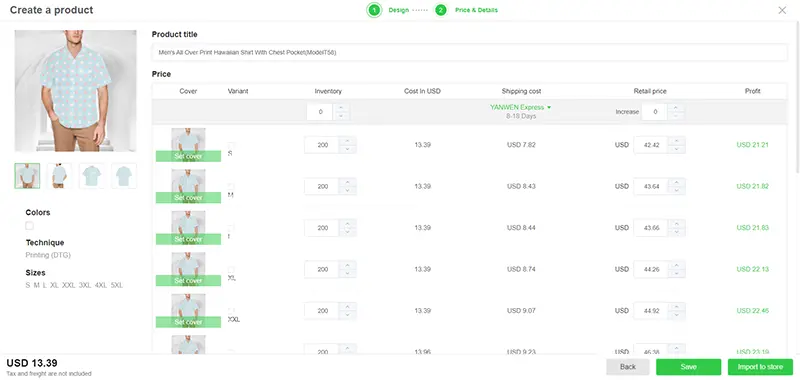800x380 pixels.
Task: Raise retail price 43.64 with the up arrow
Action: (x=677, y=182)
